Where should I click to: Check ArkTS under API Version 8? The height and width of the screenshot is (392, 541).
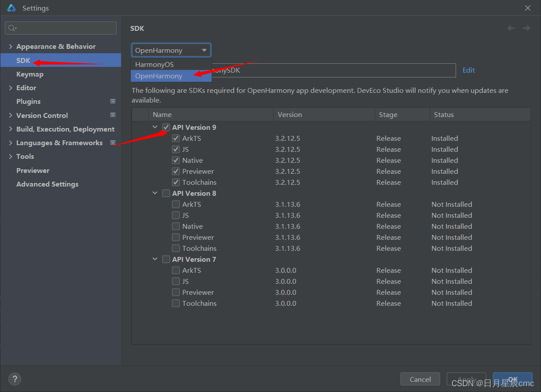[176, 204]
